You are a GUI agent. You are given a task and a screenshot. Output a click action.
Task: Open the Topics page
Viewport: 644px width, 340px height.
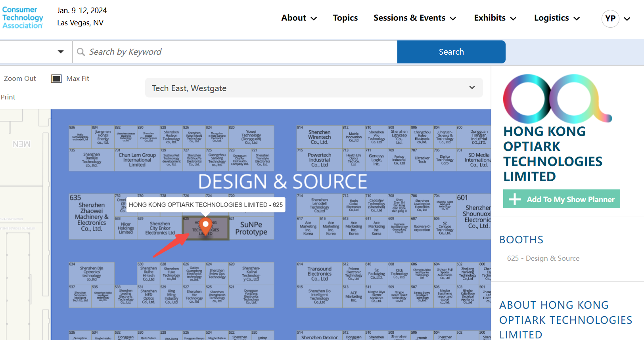point(345,18)
